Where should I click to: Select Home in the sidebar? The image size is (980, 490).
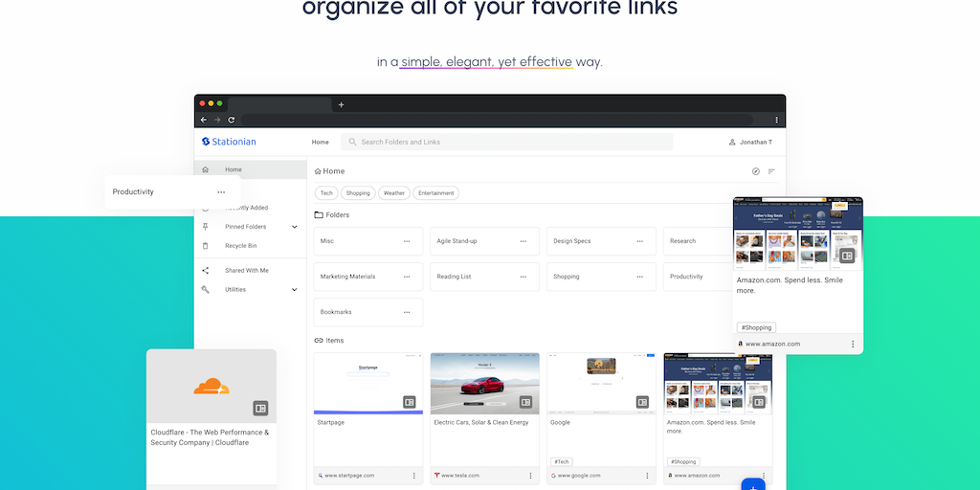(x=251, y=169)
